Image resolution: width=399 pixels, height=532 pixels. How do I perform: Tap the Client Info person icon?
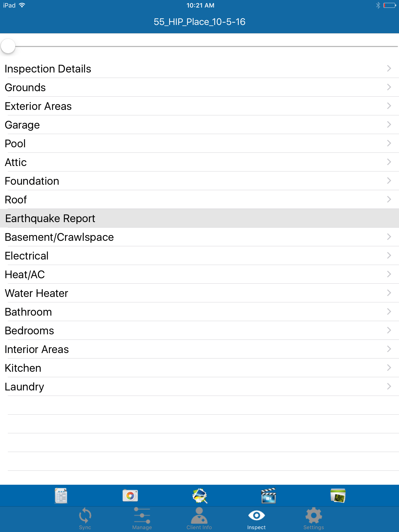coord(199,518)
